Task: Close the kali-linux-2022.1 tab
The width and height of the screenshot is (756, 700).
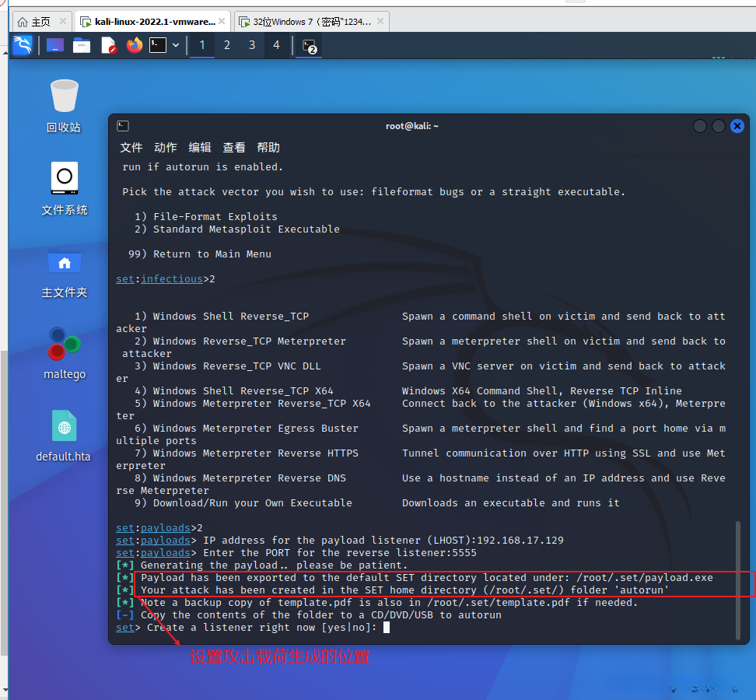Action: pos(222,21)
